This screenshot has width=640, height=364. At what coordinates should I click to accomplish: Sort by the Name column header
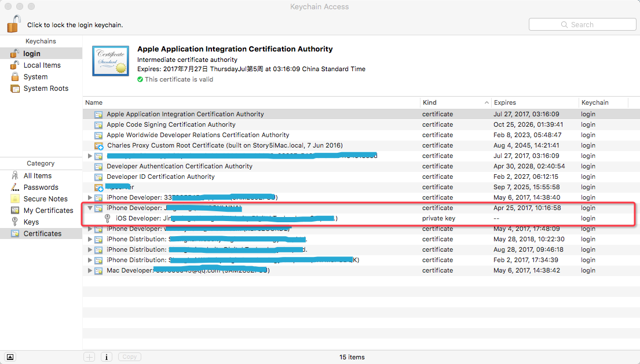pos(251,103)
